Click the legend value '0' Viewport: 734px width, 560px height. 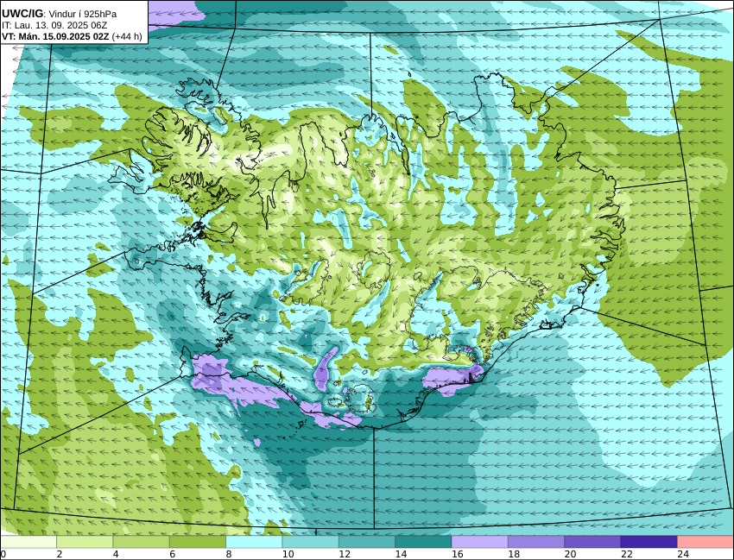[x=3, y=554]
